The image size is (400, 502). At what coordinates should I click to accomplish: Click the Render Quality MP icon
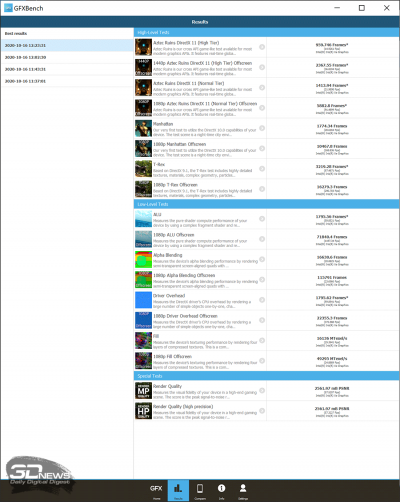[x=143, y=391]
